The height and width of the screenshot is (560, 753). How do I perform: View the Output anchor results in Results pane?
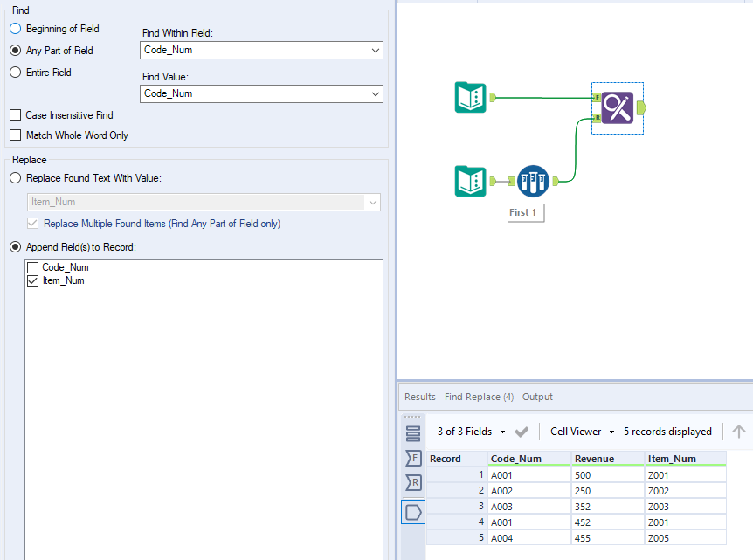point(413,512)
